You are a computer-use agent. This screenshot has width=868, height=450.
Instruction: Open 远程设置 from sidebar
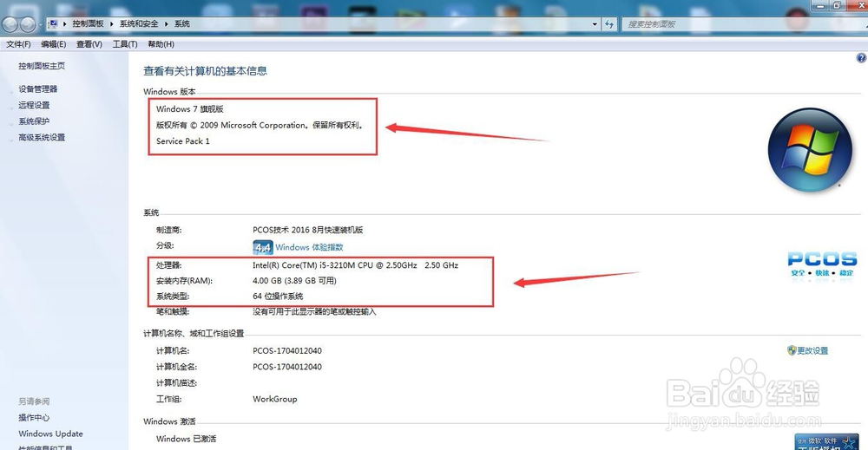click(34, 105)
